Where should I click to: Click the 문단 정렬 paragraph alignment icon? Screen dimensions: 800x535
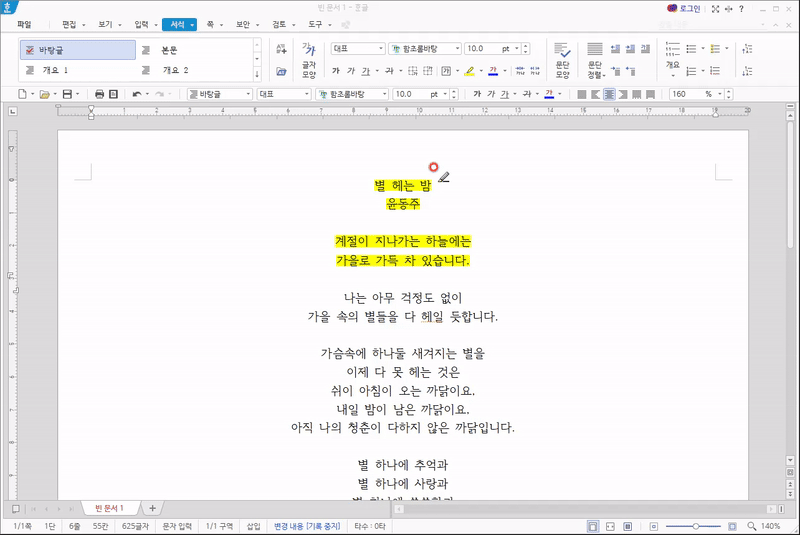coord(595,60)
